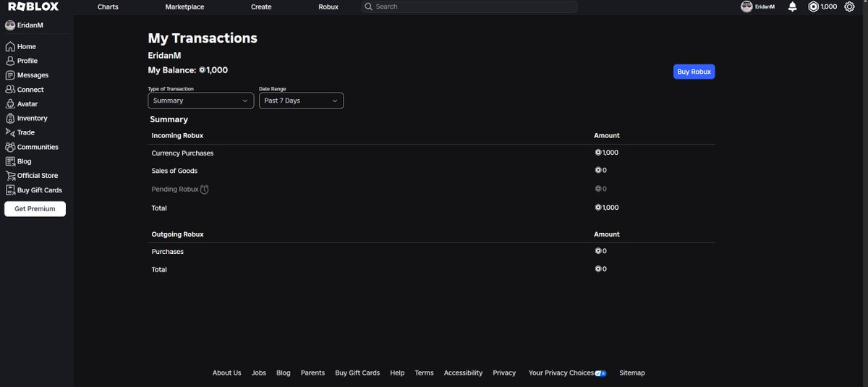Open Communities text in the sidebar
Image resolution: width=868 pixels, height=387 pixels.
pyautogui.click(x=38, y=147)
